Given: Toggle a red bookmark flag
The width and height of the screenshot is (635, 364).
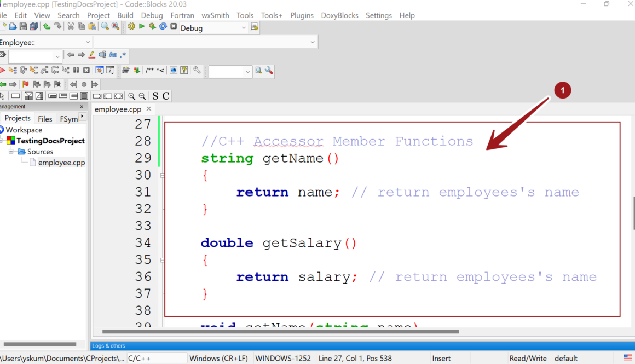Looking at the screenshot, I should tap(25, 84).
